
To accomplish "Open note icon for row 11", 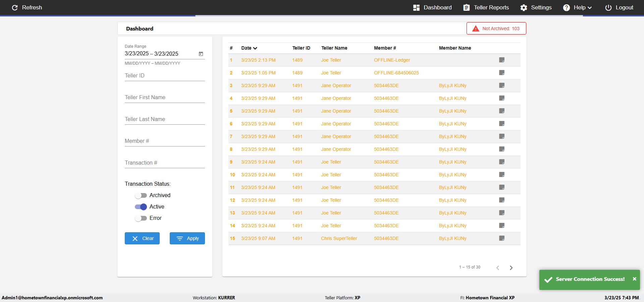I will pos(502,187).
